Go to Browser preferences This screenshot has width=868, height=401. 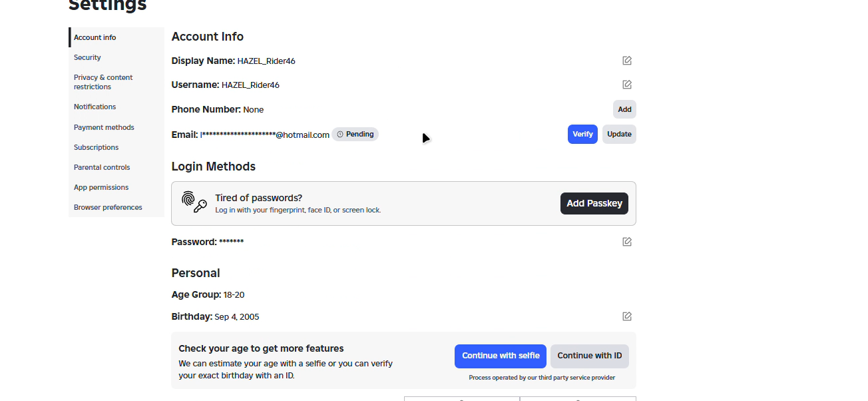(108, 207)
